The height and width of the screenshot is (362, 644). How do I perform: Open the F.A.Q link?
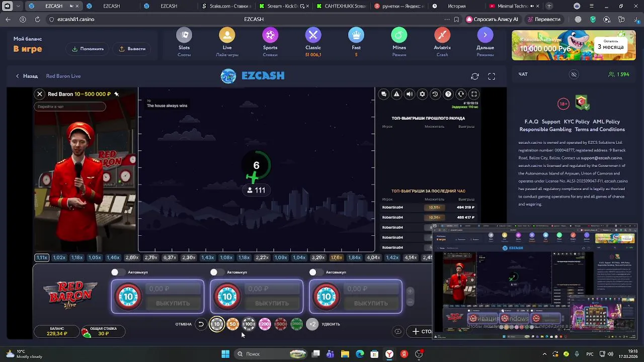[x=531, y=122]
